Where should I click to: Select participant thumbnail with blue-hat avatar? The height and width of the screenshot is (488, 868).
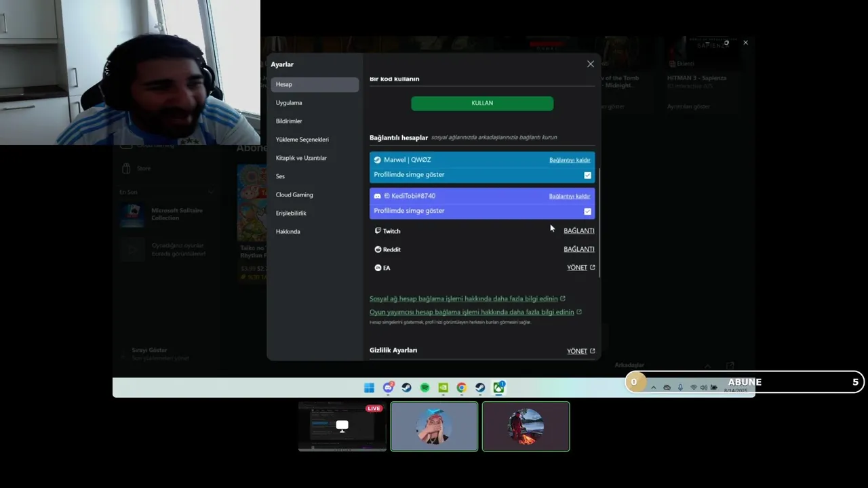pyautogui.click(x=434, y=426)
